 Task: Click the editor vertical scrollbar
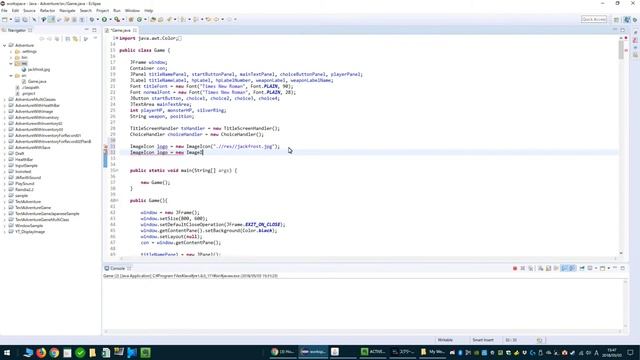[x=621, y=145]
